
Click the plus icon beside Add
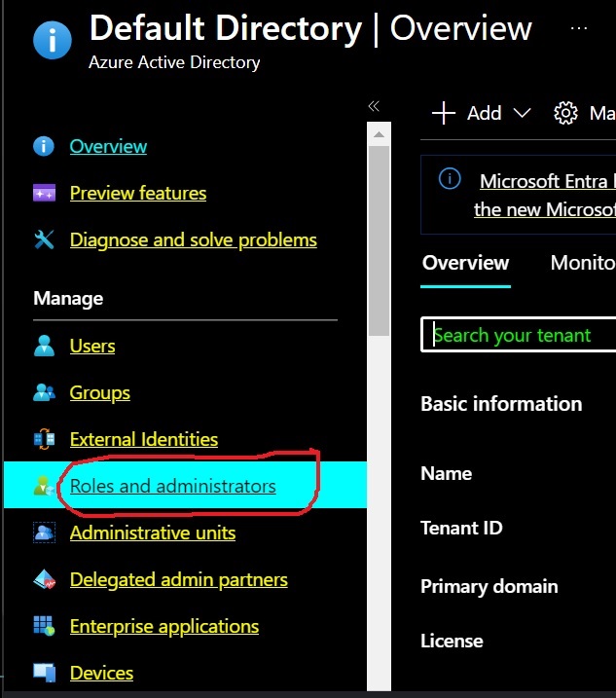point(444,113)
